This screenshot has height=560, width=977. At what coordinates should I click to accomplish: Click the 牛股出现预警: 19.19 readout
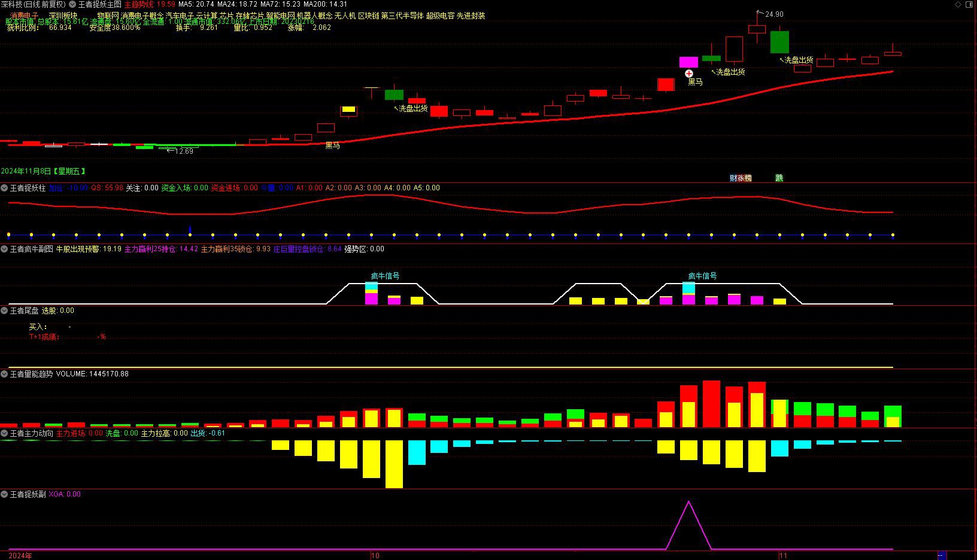[x=89, y=249]
